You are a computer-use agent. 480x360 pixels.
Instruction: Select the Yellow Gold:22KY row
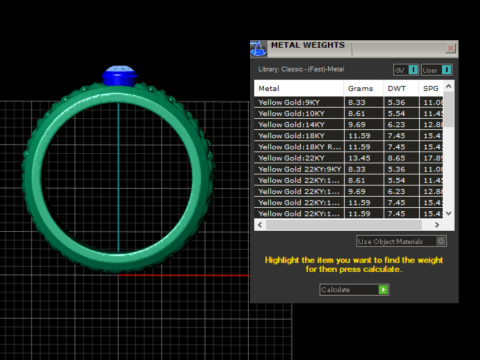[349, 158]
